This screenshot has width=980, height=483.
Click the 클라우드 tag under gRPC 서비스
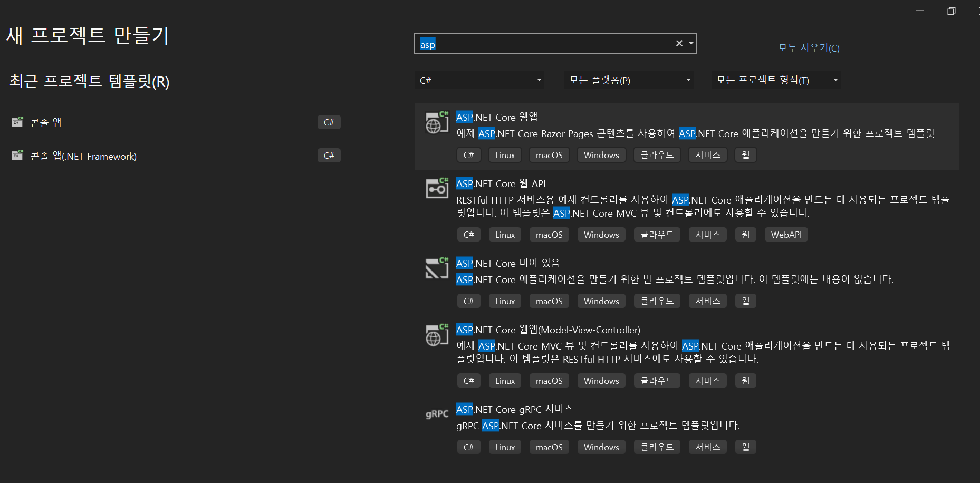(x=657, y=447)
